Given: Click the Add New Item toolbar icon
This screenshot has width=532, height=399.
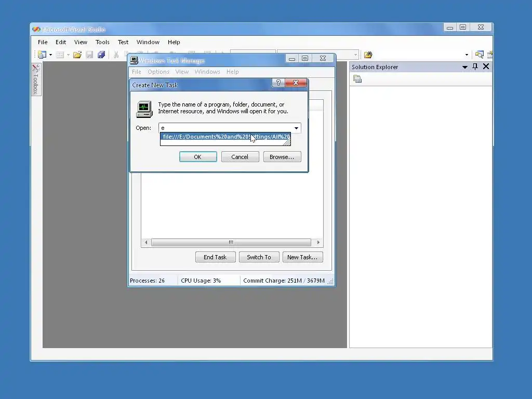Looking at the screenshot, I should pyautogui.click(x=60, y=55).
